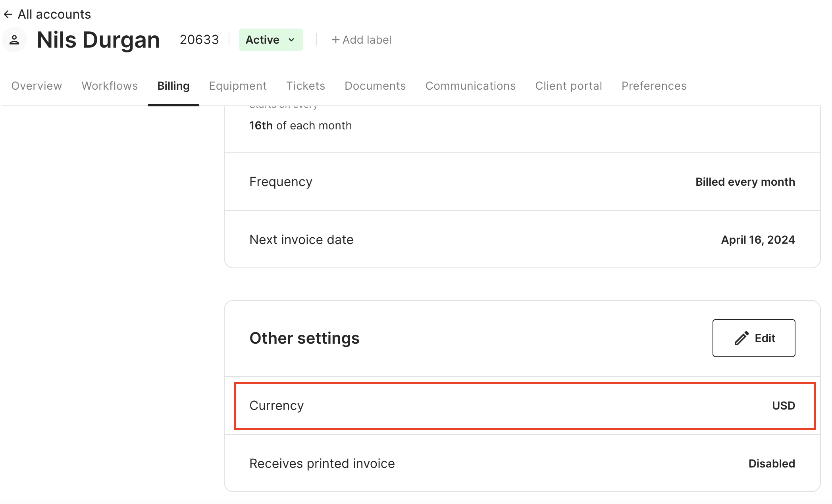Click the Other settings heading

pos(304,338)
